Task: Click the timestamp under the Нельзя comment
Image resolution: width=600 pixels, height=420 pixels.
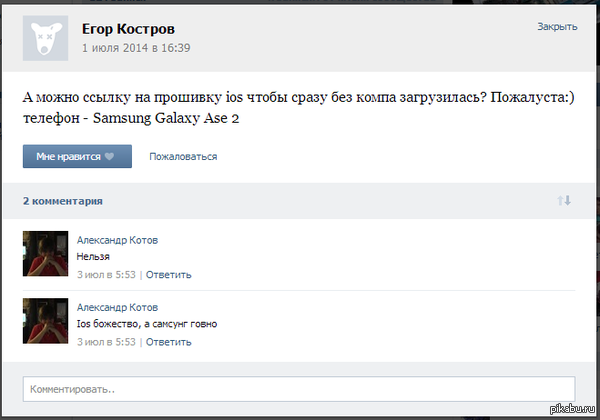Action: click(106, 275)
